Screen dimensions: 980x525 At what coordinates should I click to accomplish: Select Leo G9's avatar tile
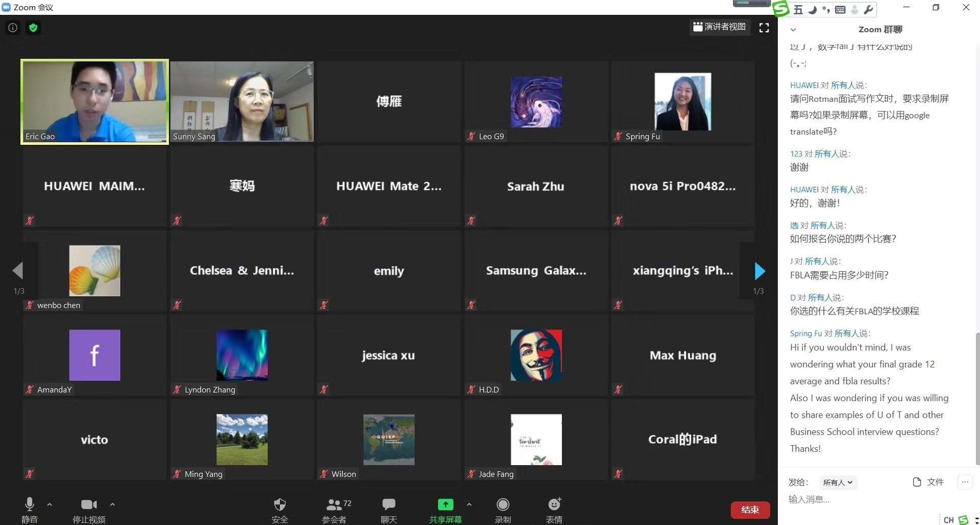(x=536, y=101)
